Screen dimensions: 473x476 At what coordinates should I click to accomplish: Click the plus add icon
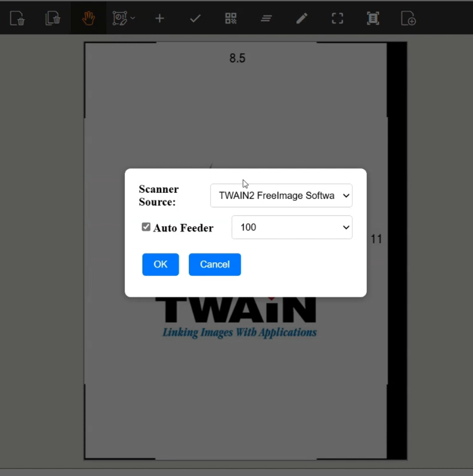click(x=160, y=18)
